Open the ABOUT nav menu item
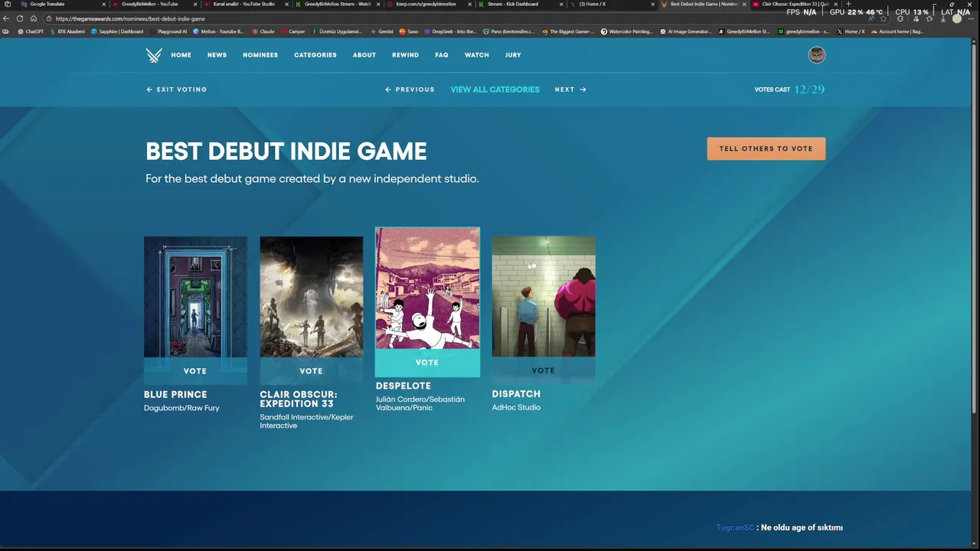This screenshot has height=551, width=980. pyautogui.click(x=364, y=55)
